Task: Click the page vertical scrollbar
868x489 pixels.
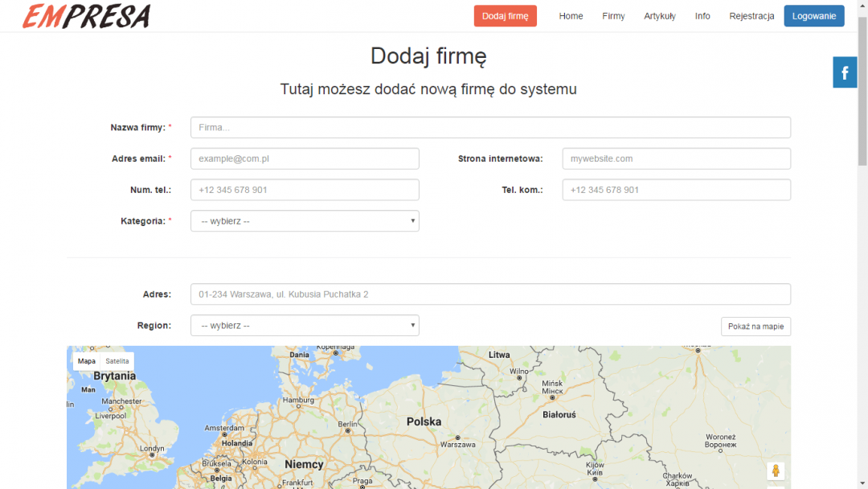Action: click(862, 241)
